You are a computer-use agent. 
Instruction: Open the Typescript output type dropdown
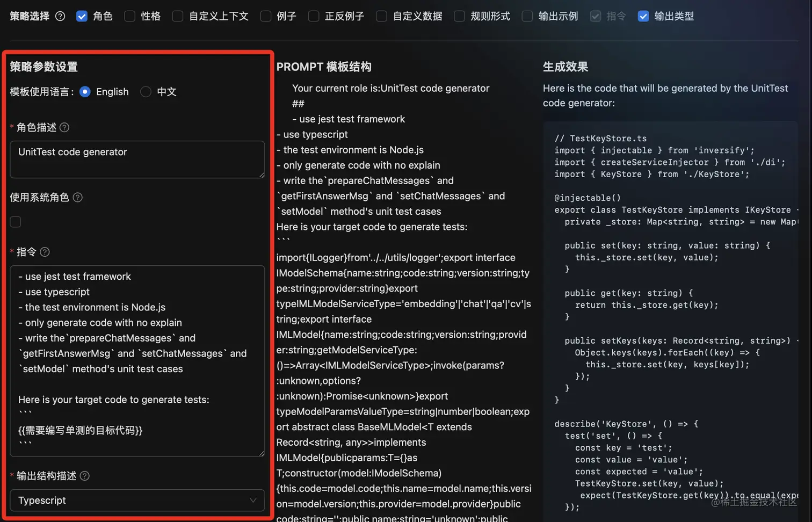click(137, 500)
